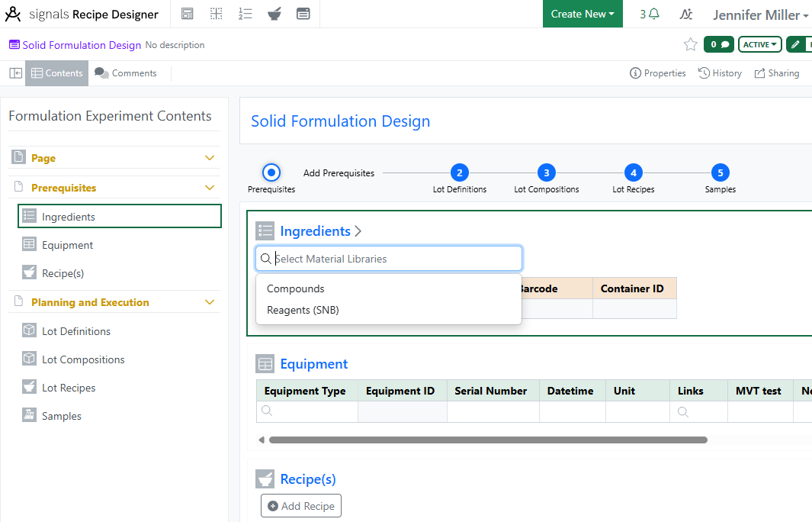Choose Reagents (SNB) from the list

[388, 310]
